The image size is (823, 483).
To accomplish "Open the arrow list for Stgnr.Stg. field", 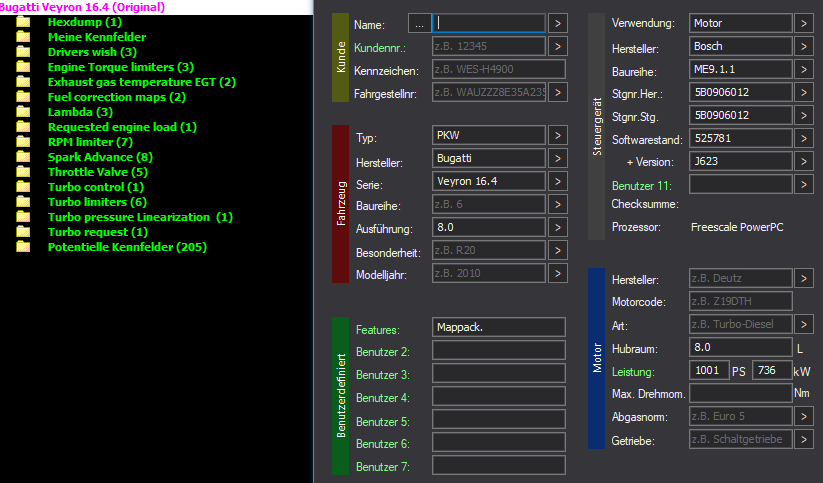I will [x=804, y=116].
